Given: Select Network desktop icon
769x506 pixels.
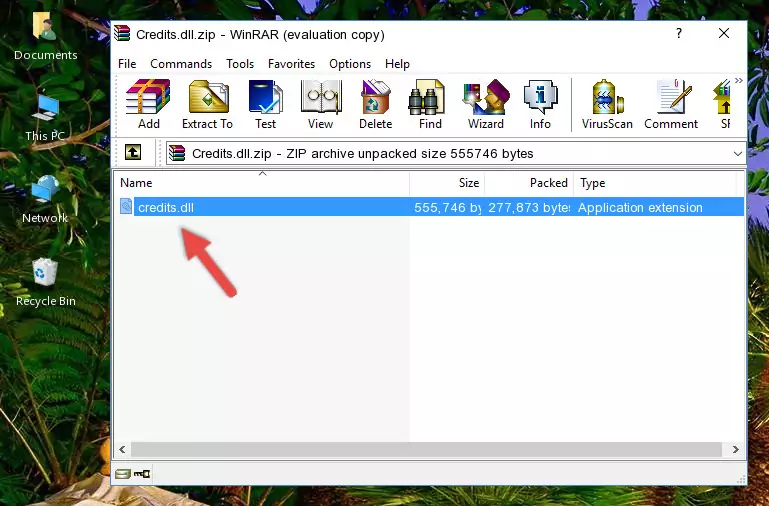Looking at the screenshot, I should tap(45, 199).
